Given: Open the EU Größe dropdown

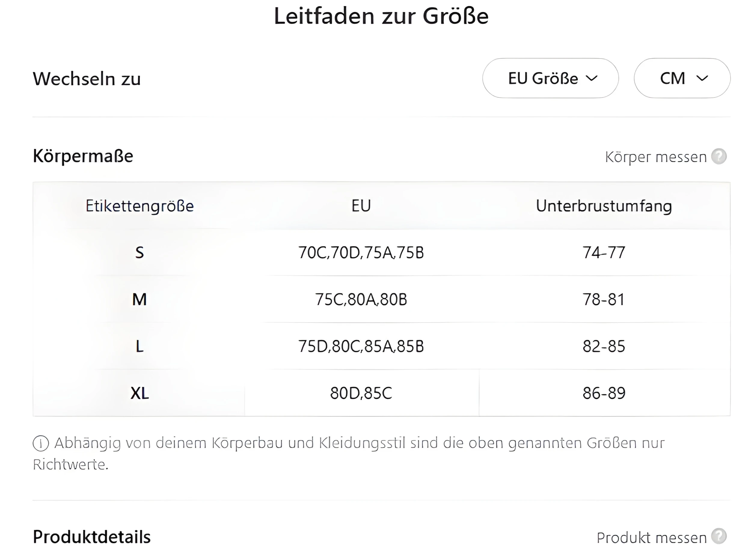Looking at the screenshot, I should [550, 78].
